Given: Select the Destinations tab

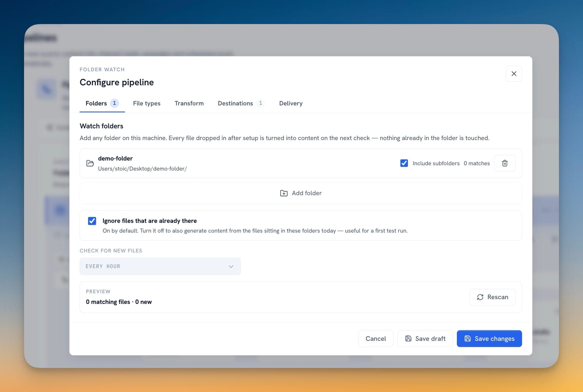Looking at the screenshot, I should click(x=241, y=103).
